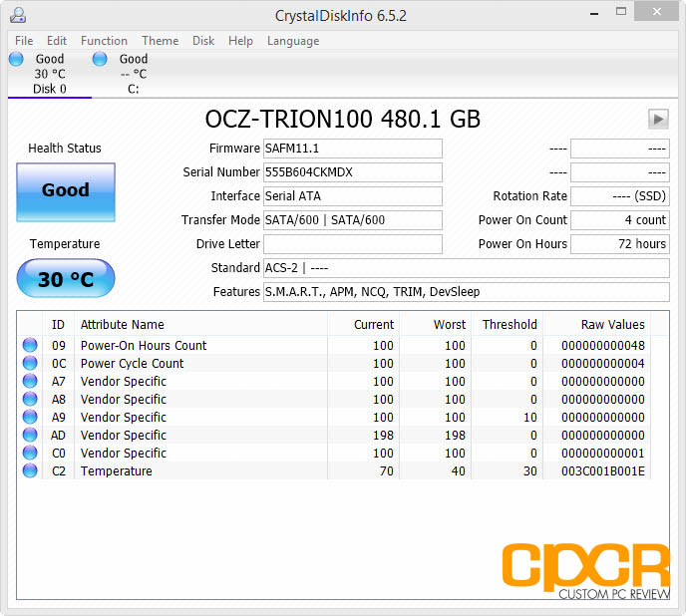Close the CrystalDiskInfo window
The width and height of the screenshot is (686, 616).
click(x=657, y=12)
